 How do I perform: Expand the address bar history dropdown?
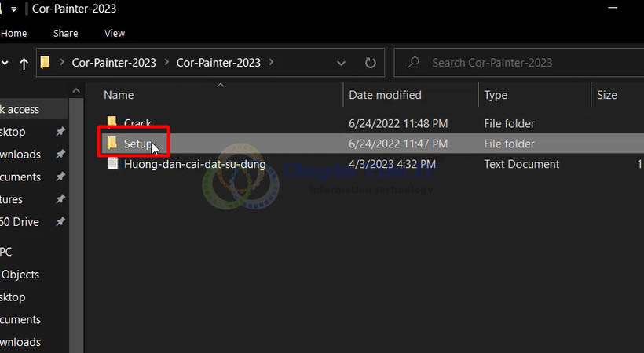(341, 63)
